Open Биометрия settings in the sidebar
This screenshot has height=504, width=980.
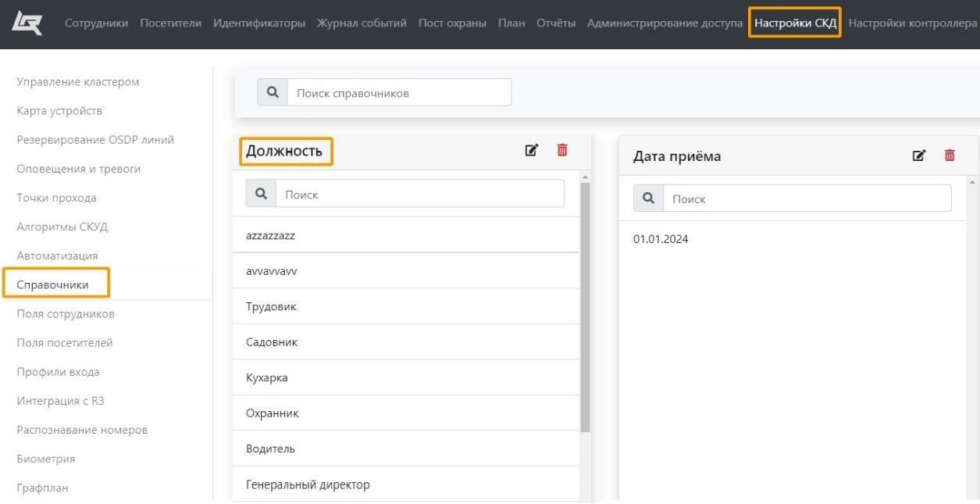(x=46, y=459)
